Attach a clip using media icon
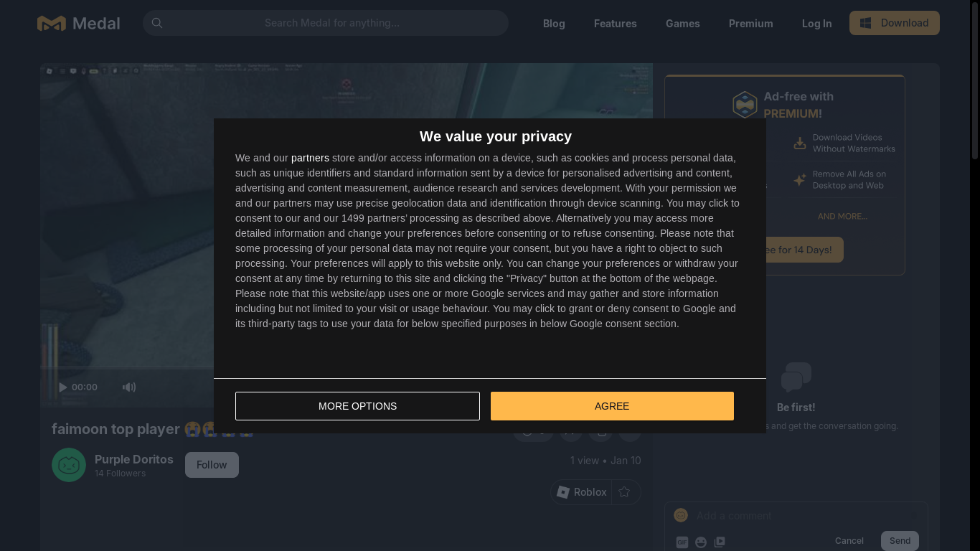This screenshot has height=551, width=980. pyautogui.click(x=720, y=542)
